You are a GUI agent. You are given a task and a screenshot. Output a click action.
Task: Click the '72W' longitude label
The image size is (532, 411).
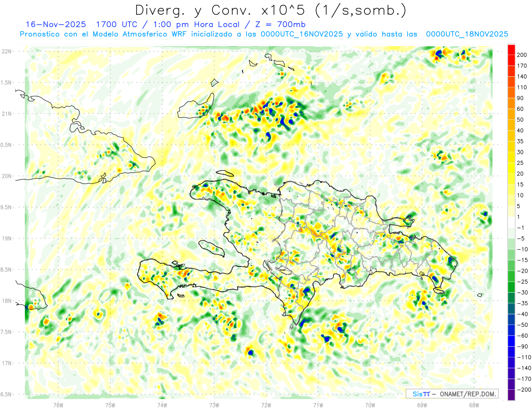(266, 405)
